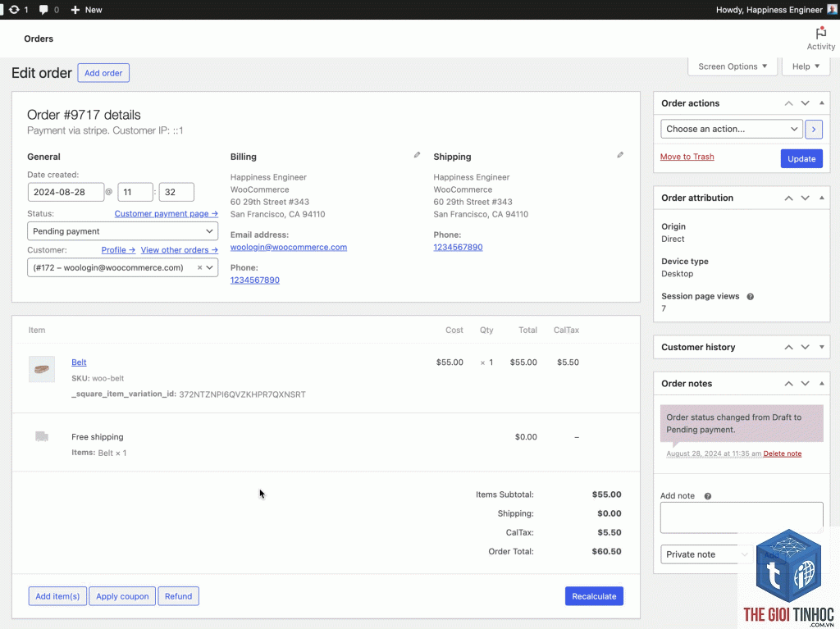This screenshot has height=629, width=840.
Task: Collapse the Order notes panel
Action: [x=821, y=383]
